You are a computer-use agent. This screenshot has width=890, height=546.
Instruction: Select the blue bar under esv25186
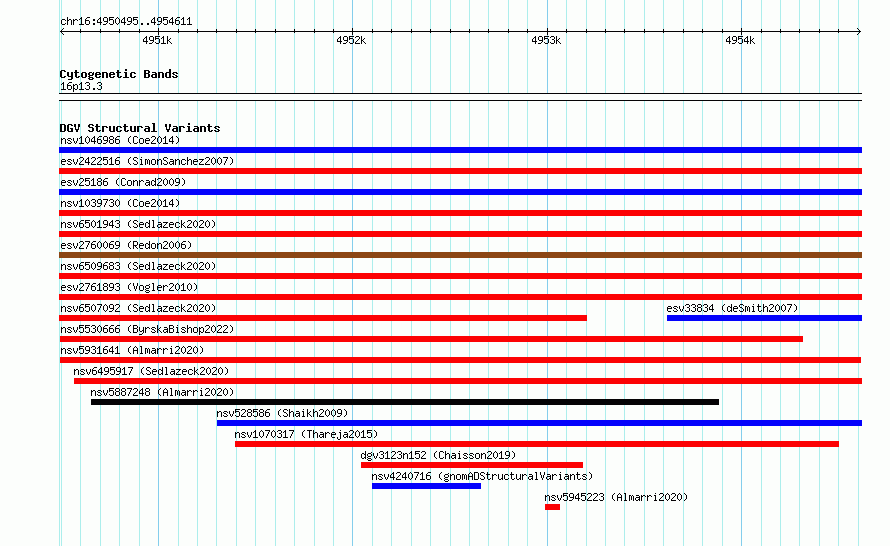click(x=460, y=192)
